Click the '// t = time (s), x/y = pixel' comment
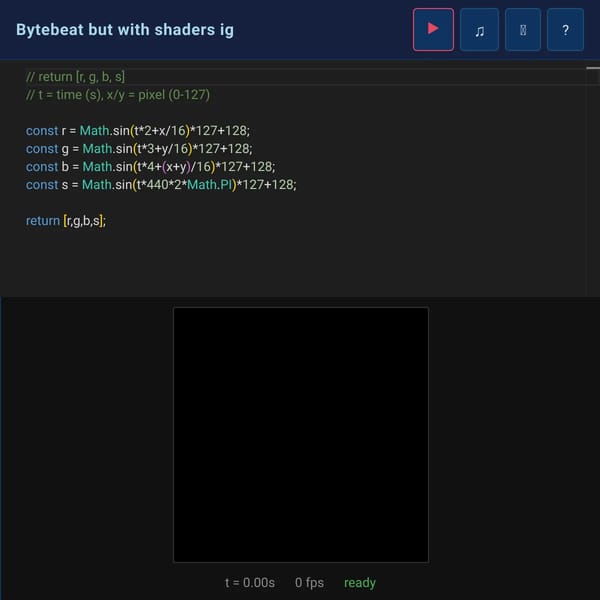The height and width of the screenshot is (600, 600). click(118, 95)
